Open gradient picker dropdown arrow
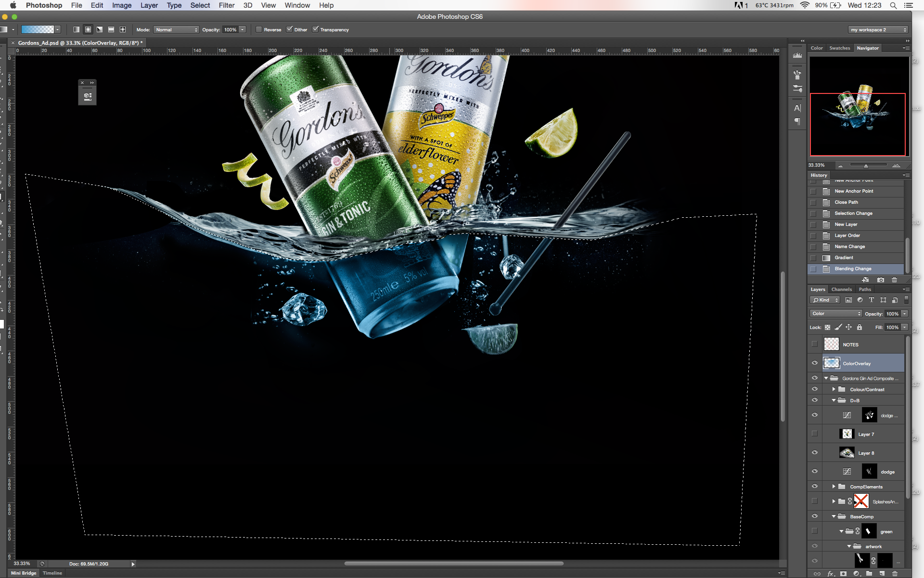This screenshot has height=578, width=924. 58,29
